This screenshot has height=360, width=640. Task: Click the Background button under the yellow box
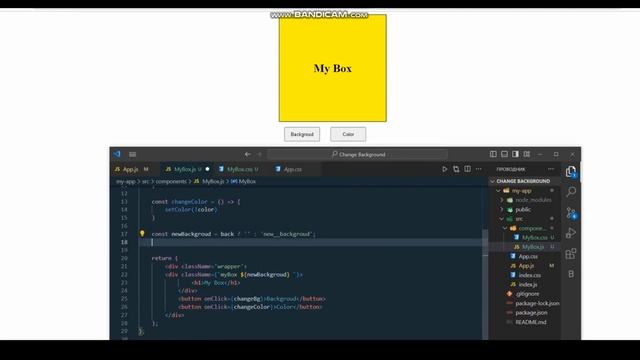pos(302,134)
